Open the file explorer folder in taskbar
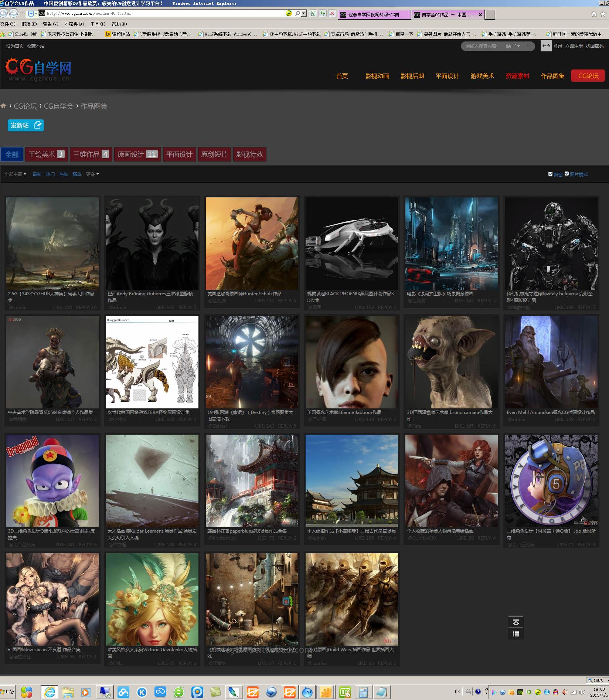 pos(68,692)
